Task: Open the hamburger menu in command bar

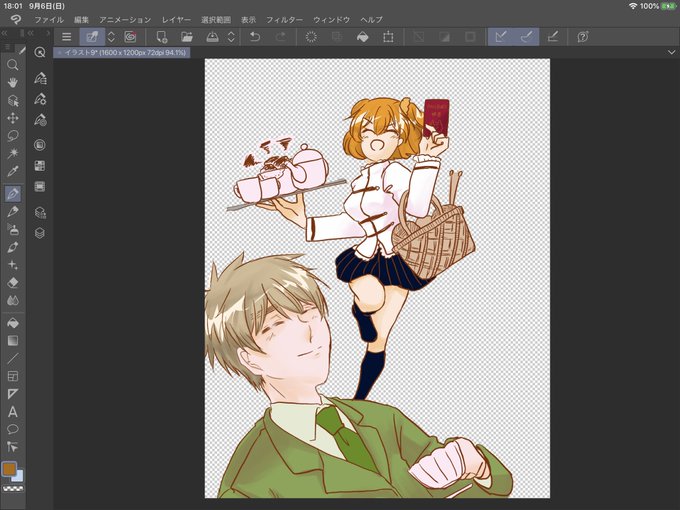Action: [66, 37]
